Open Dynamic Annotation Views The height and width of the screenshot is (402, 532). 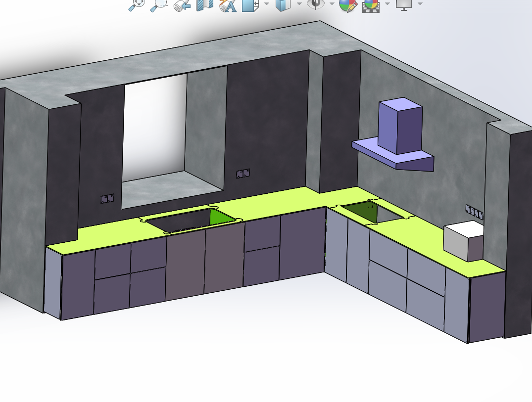pyautogui.click(x=228, y=5)
